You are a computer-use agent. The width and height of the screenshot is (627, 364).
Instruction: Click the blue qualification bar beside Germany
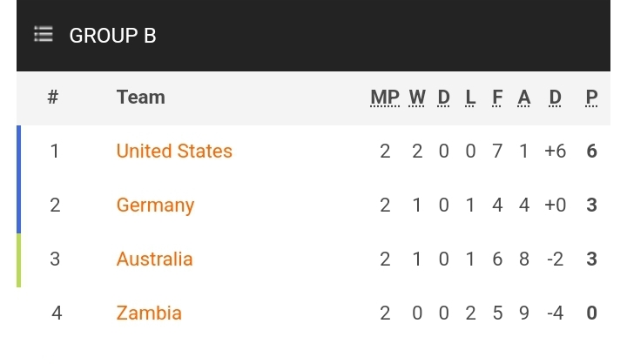click(18, 206)
